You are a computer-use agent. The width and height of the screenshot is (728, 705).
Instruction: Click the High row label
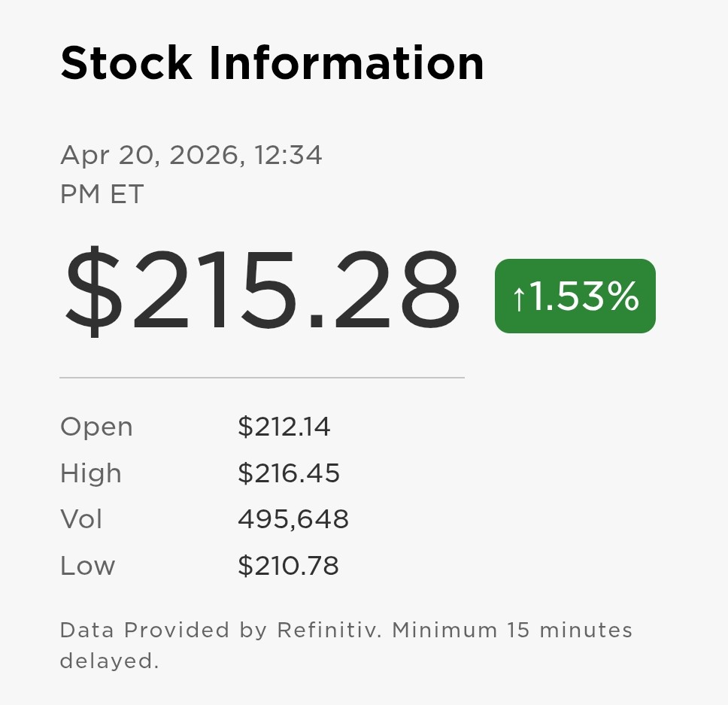click(90, 473)
